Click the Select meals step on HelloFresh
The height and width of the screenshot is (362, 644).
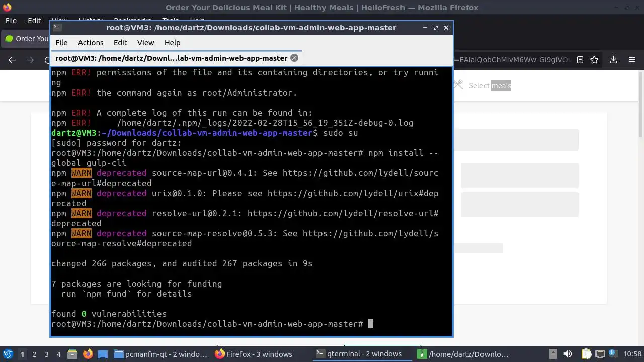pyautogui.click(x=490, y=86)
